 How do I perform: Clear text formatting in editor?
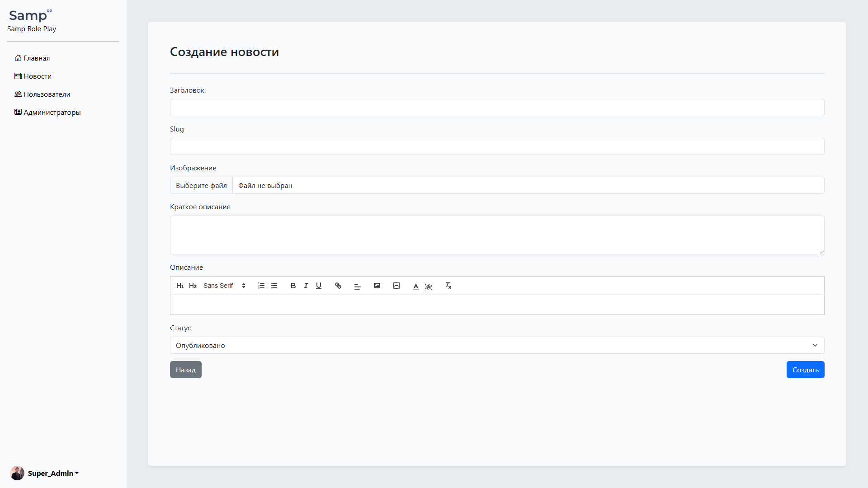click(448, 286)
